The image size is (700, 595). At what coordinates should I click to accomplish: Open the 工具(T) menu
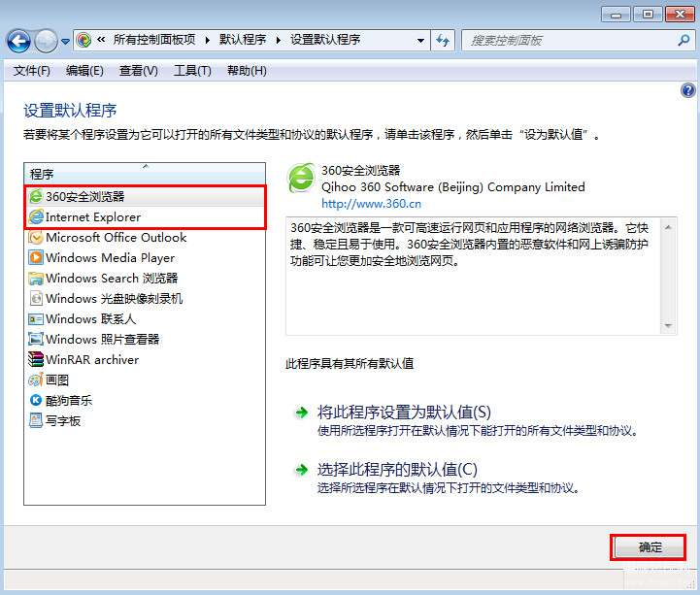click(192, 71)
